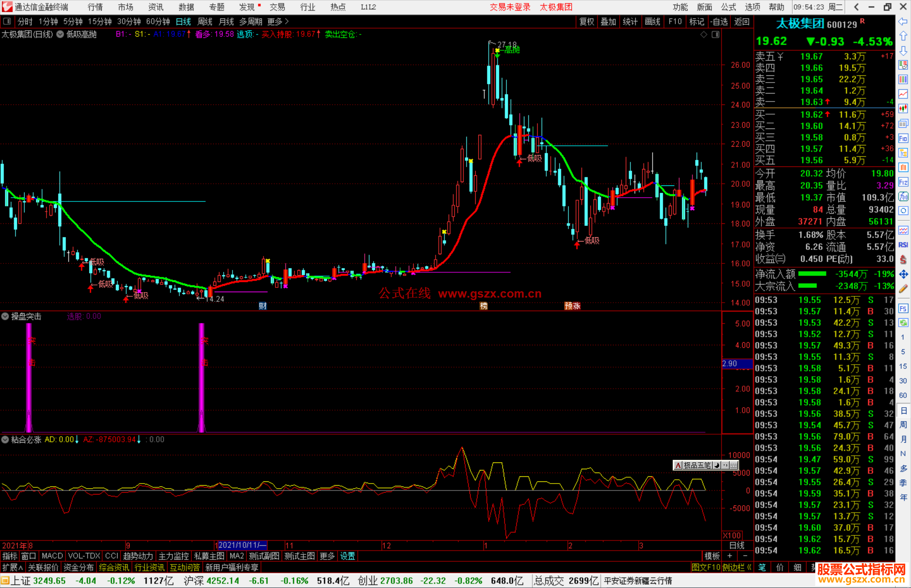Screen dimensions: 911x588
Task: Click the RSI indicator icon
Action: pos(903,245)
